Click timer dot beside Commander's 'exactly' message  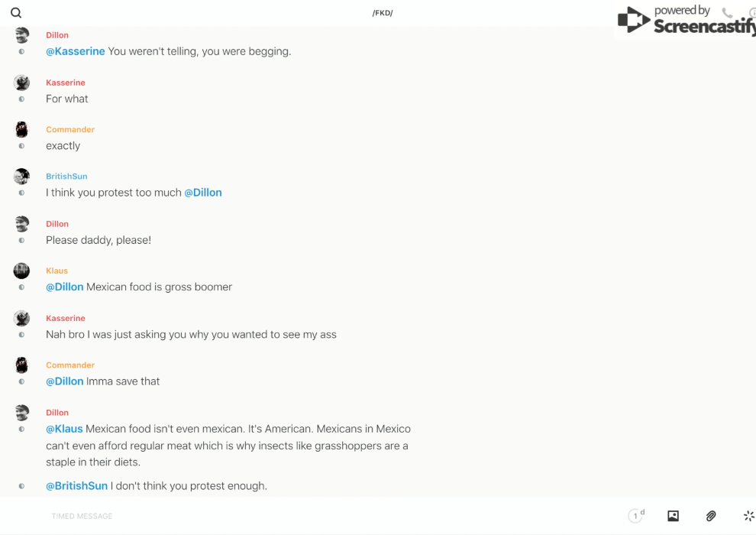click(21, 146)
